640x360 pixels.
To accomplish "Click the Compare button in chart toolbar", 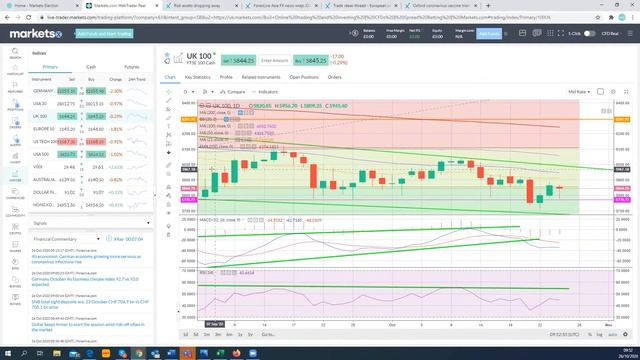I will (x=233, y=92).
